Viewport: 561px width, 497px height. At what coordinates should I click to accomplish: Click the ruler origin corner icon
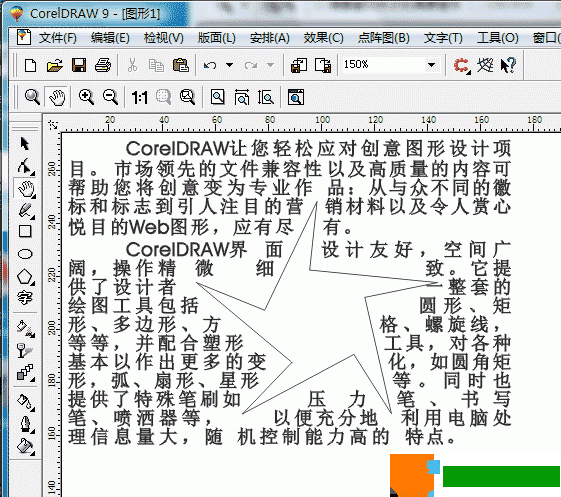click(53, 125)
